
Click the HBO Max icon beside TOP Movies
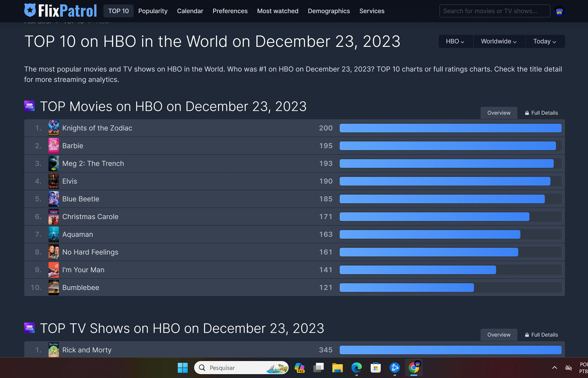[29, 106]
